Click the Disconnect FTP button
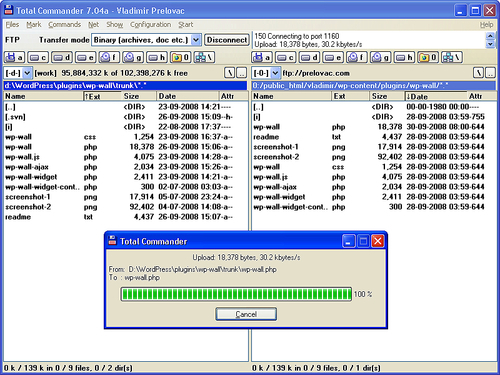 (x=227, y=40)
